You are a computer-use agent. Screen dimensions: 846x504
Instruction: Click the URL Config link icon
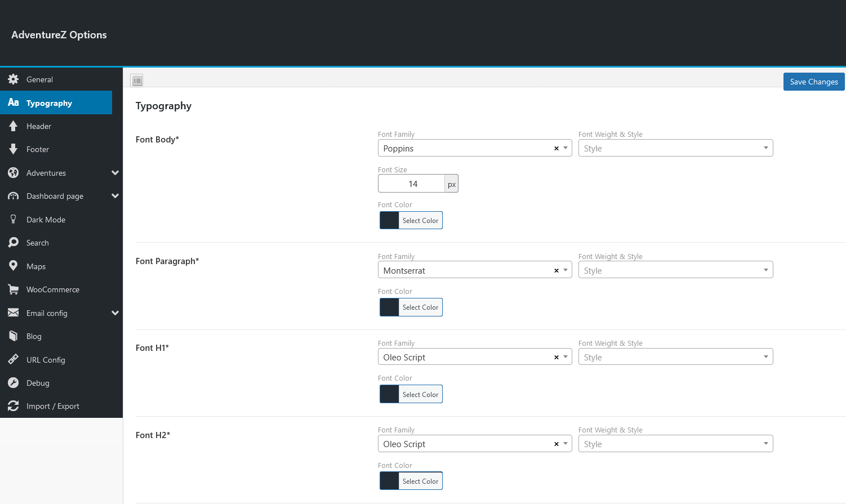point(14,359)
